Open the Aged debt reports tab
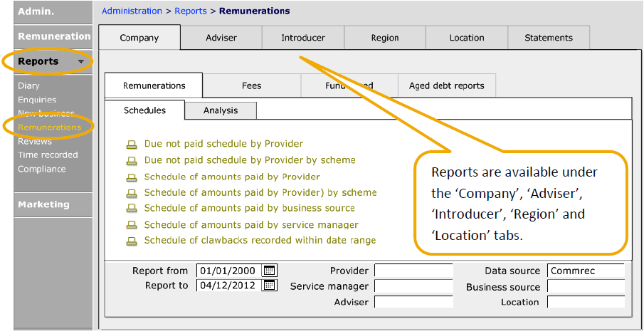Screen dimensions: 644x334 point(446,85)
